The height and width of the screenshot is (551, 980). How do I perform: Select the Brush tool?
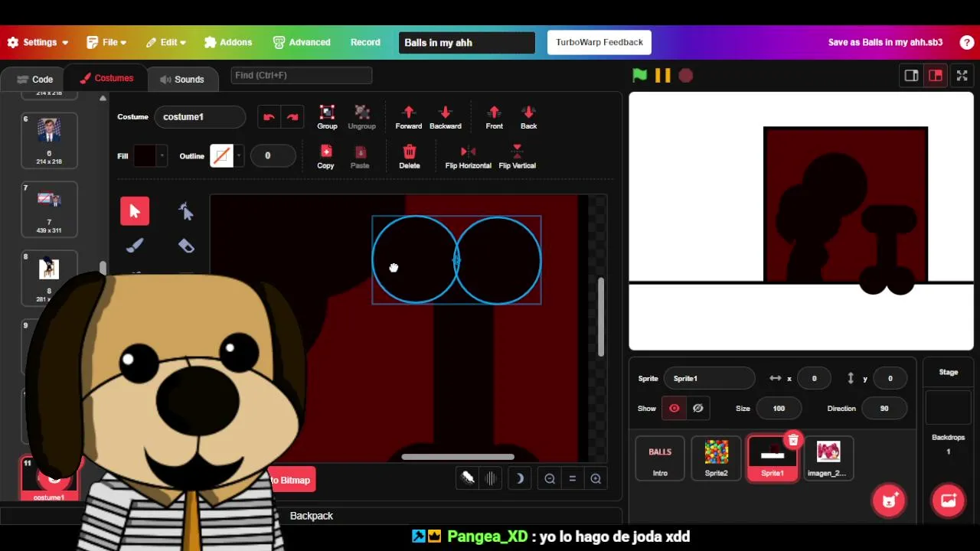pos(135,246)
